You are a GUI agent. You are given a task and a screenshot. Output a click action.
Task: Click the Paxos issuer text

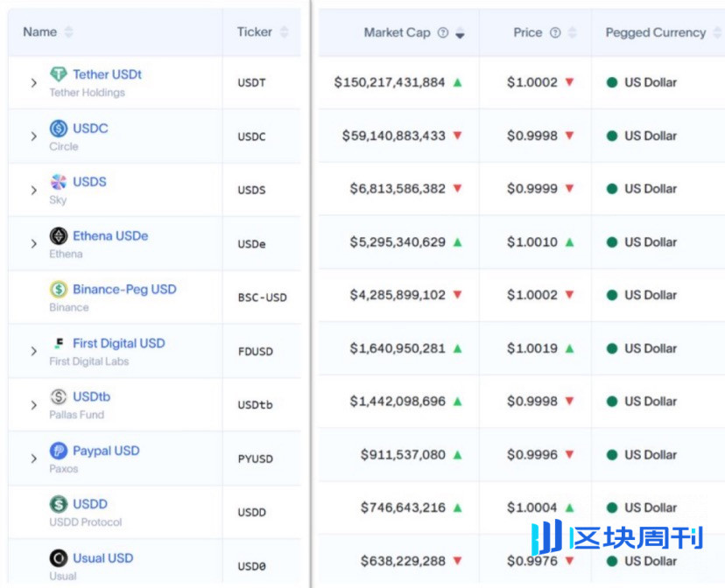coord(64,469)
